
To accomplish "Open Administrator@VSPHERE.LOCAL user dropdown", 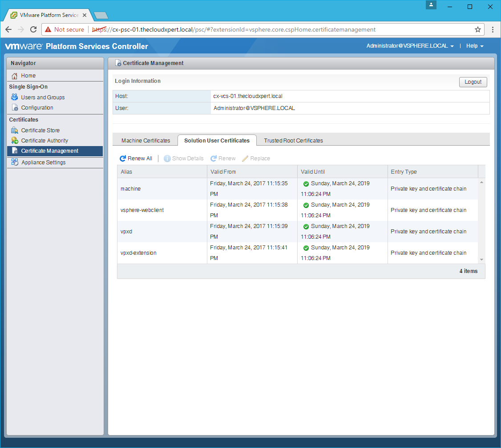I will 410,46.
